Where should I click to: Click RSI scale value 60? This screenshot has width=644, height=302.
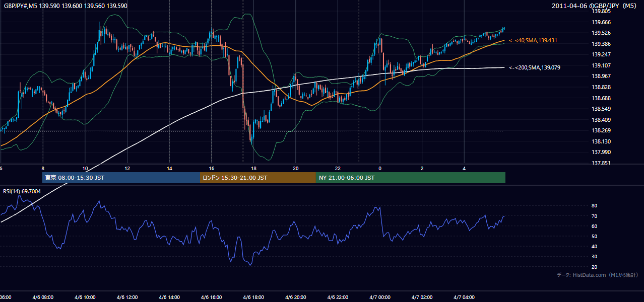pos(594,226)
